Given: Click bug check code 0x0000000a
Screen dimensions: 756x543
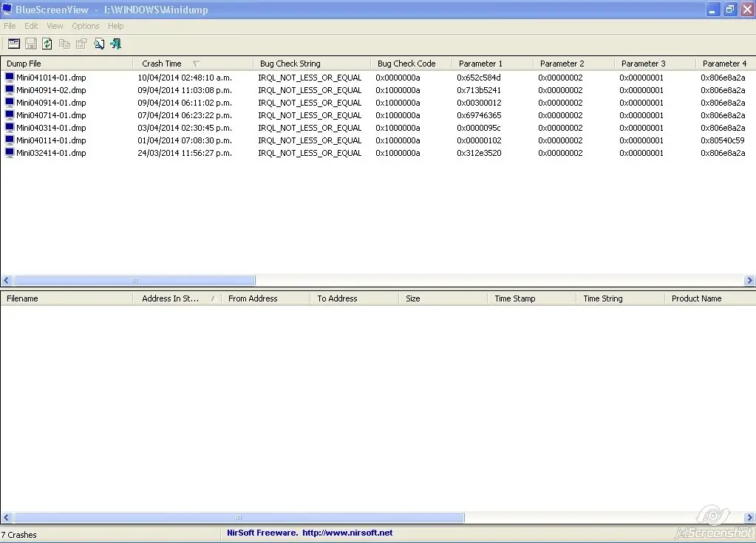Looking at the screenshot, I should pos(398,78).
